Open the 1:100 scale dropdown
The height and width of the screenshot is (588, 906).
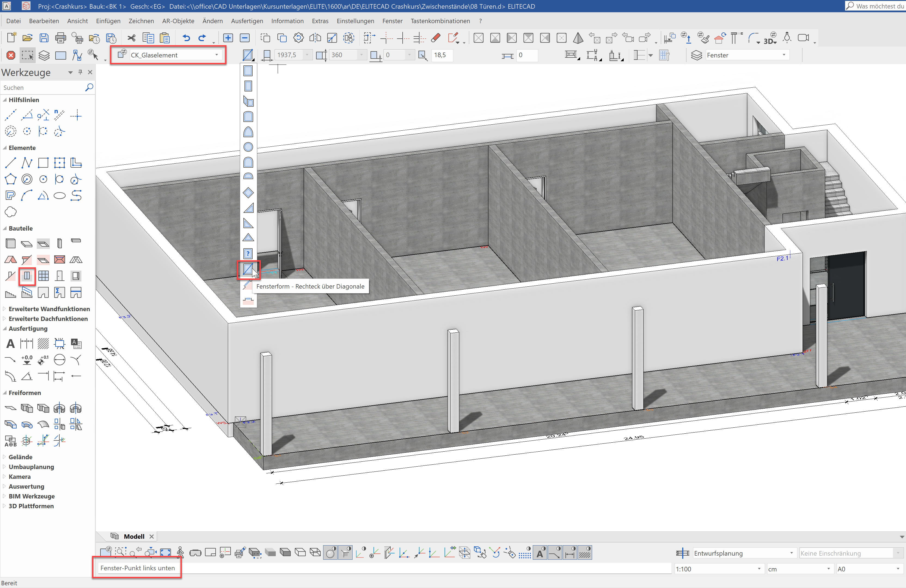point(759,569)
